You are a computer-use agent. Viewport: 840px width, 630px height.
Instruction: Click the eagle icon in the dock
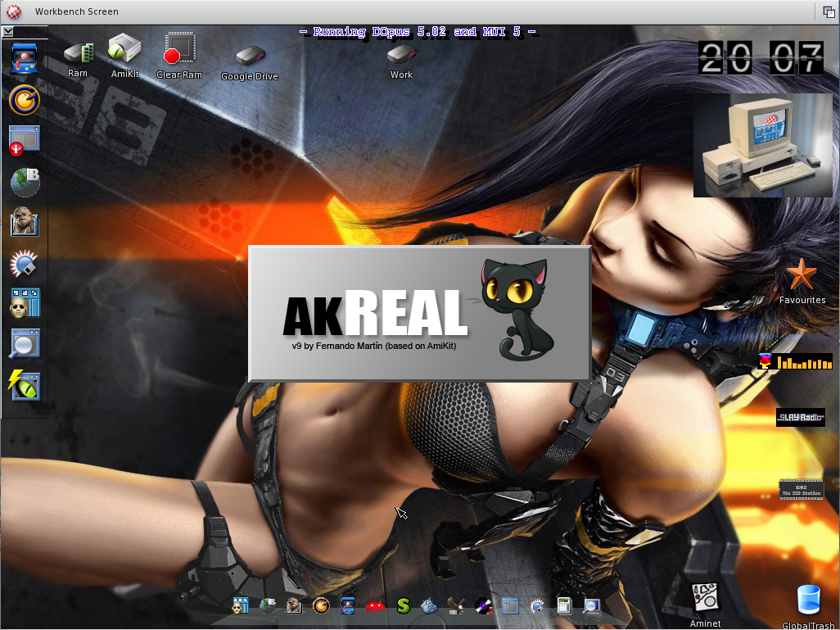[x=456, y=606]
